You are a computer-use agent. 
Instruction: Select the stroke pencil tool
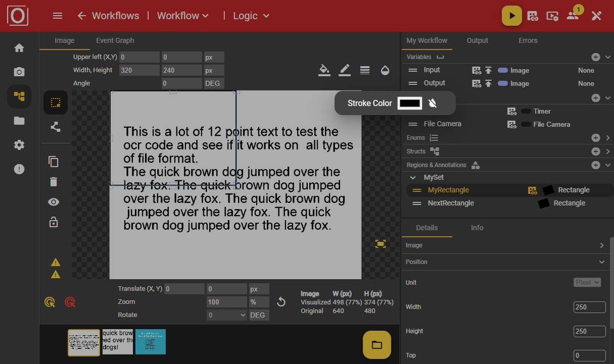point(344,70)
